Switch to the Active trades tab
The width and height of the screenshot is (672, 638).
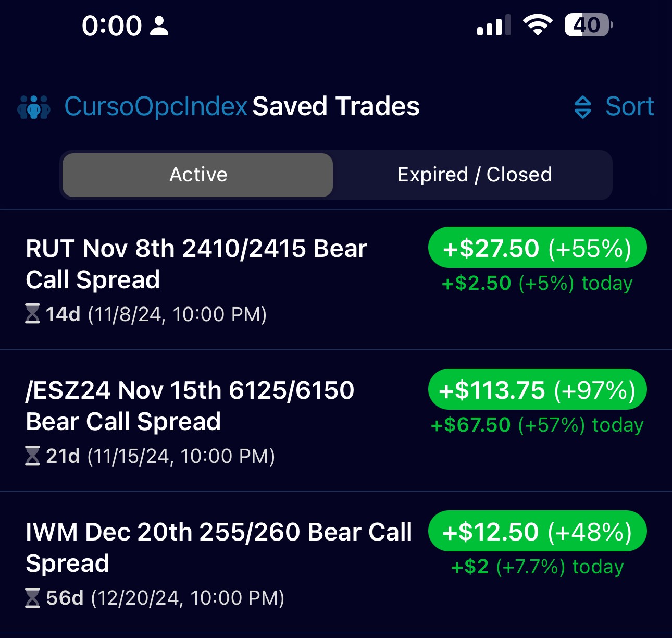pyautogui.click(x=198, y=175)
